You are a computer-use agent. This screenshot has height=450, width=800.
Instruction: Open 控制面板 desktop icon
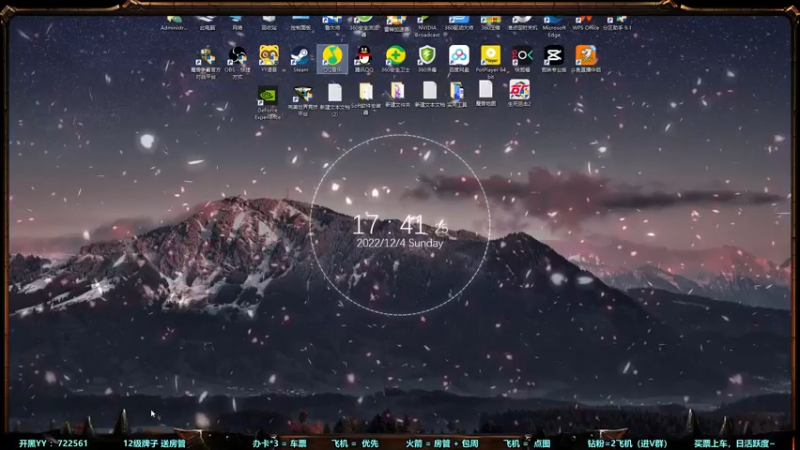pyautogui.click(x=301, y=23)
